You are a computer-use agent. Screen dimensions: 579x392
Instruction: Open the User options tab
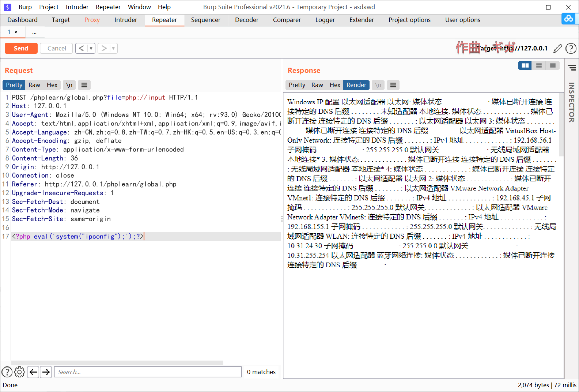tap(463, 20)
